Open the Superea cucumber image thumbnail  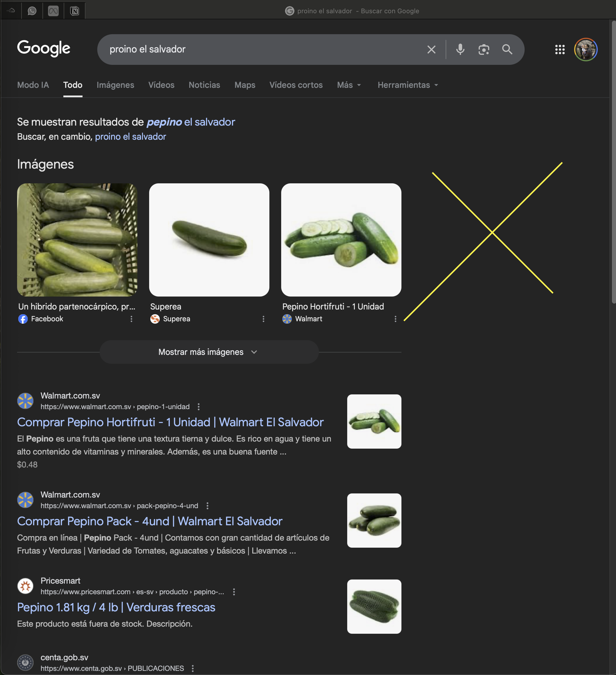209,240
